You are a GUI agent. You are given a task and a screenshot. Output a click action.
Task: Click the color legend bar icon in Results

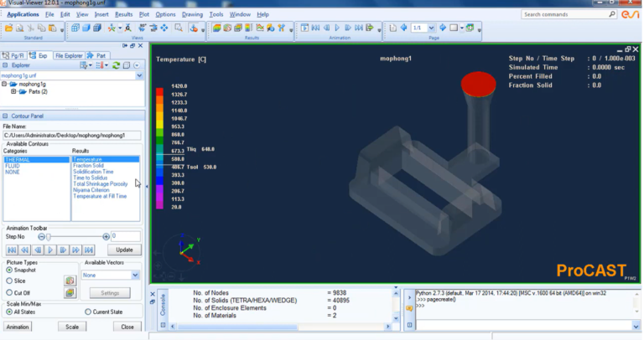pos(248,28)
